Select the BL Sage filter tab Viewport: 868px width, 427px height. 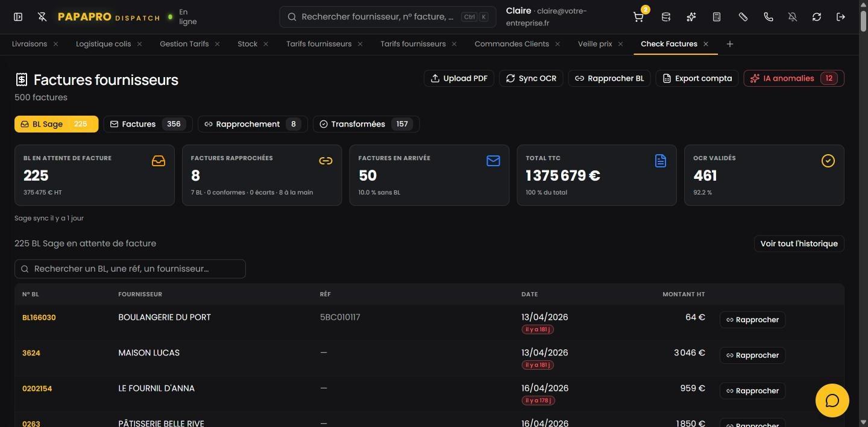(x=56, y=124)
